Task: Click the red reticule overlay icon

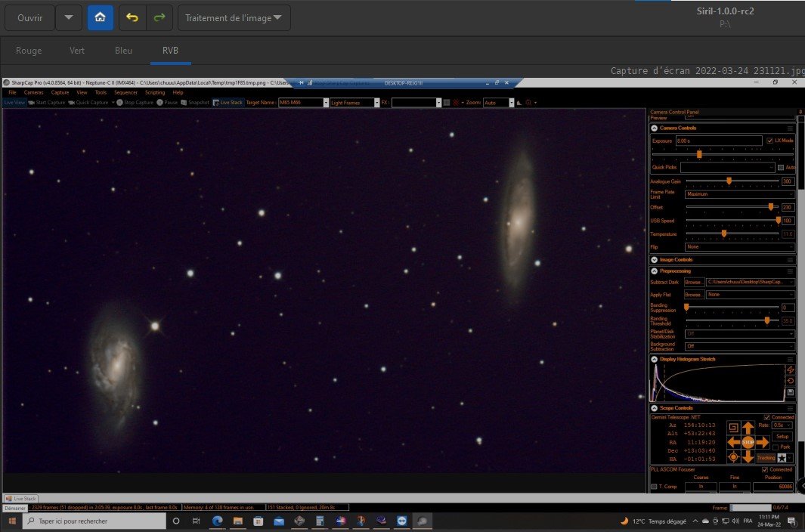Action: [x=455, y=103]
